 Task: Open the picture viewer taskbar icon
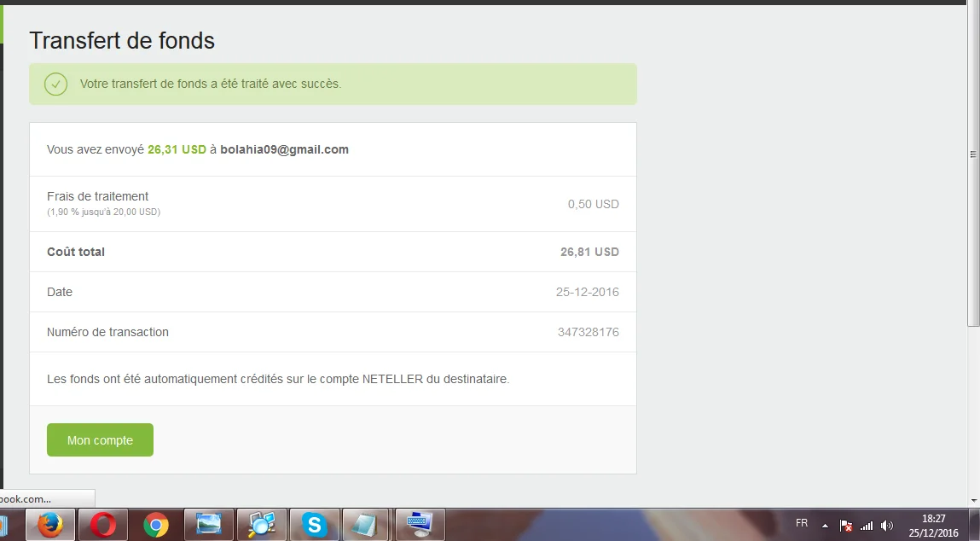208,525
